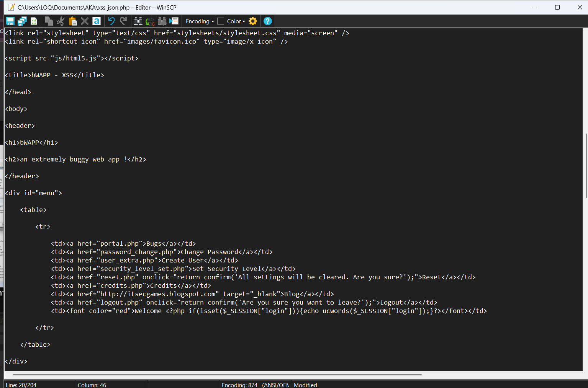Open the Color dropdown menu
Viewport: 588px width, 388px height.
(236, 21)
